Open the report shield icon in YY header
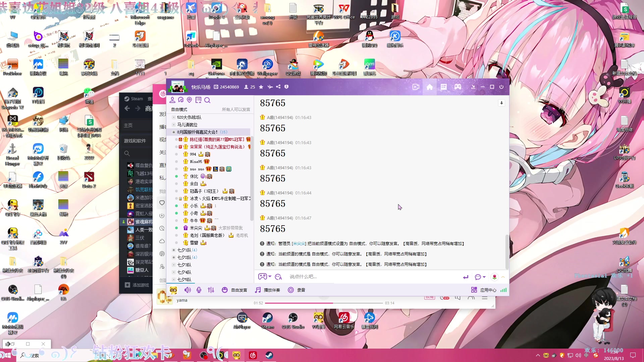644x362 pixels. coord(286,87)
